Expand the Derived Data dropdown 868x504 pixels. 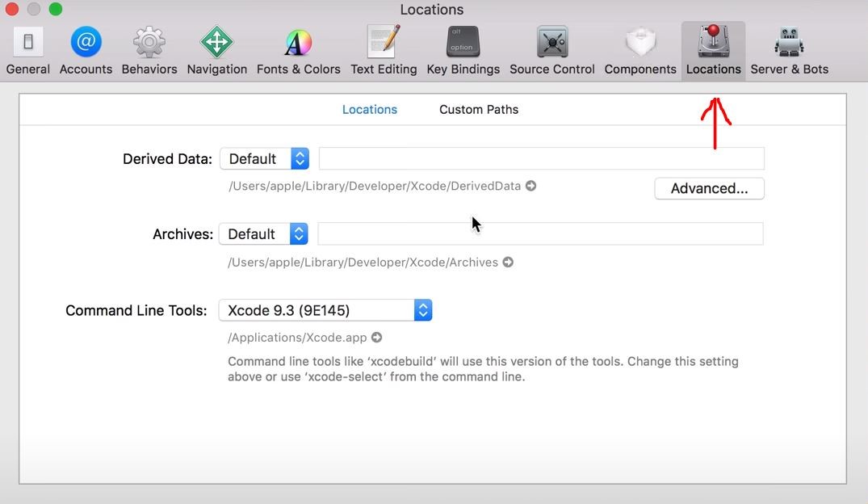[265, 159]
